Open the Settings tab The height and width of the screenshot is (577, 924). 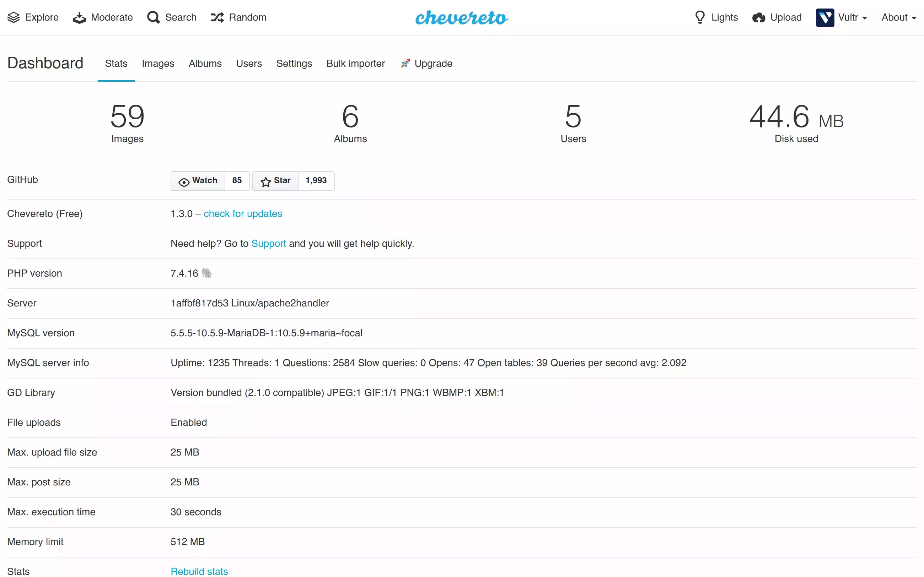pyautogui.click(x=294, y=63)
